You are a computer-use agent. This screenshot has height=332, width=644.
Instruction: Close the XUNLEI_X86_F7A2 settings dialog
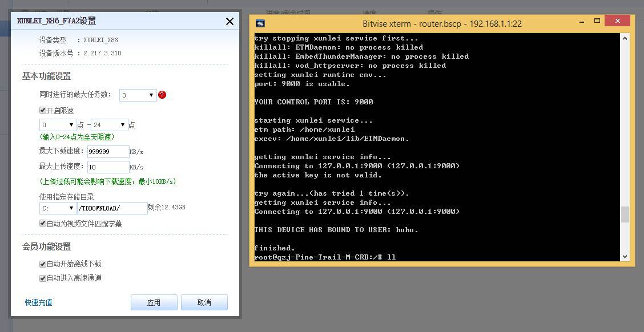(x=230, y=22)
